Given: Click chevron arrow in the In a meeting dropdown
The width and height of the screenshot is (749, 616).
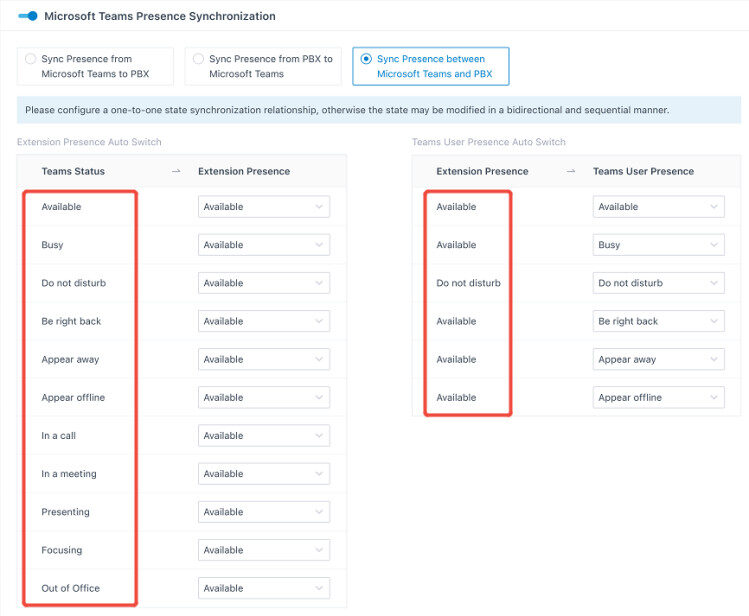Looking at the screenshot, I should [319, 474].
